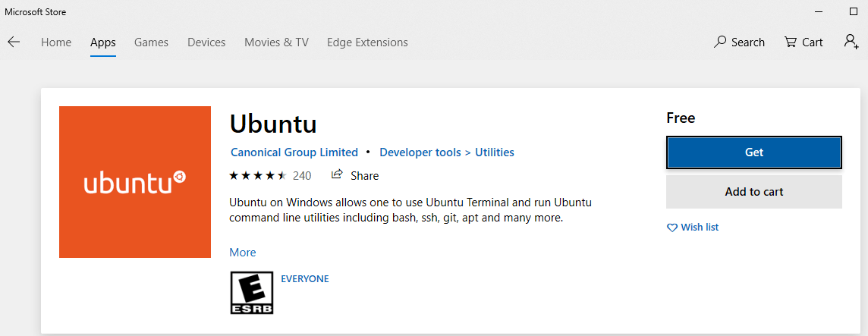The image size is (868, 336).
Task: Open the Devices tab
Action: [206, 42]
